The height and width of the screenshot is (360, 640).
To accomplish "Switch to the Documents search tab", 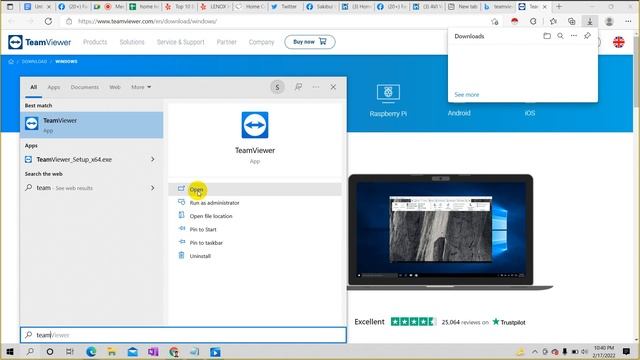I will tap(84, 87).
